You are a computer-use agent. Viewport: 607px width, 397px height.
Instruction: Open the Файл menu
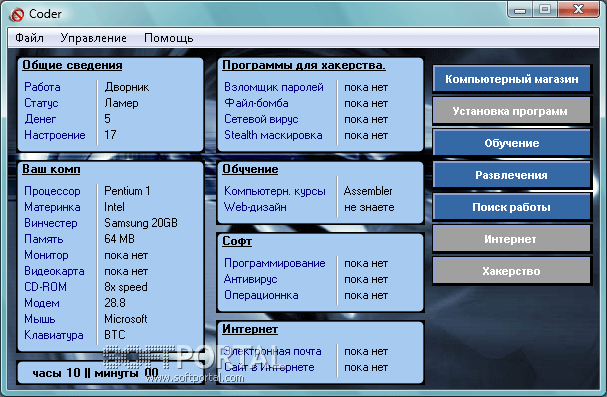point(29,38)
